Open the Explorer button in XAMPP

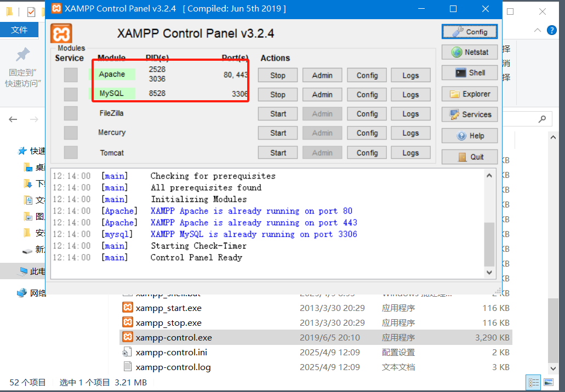[470, 94]
